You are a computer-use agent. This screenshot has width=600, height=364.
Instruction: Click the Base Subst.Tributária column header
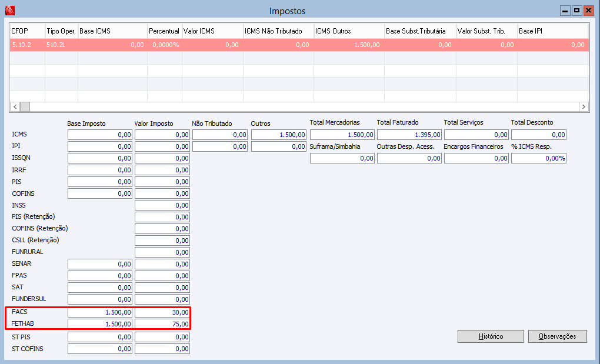(420, 31)
